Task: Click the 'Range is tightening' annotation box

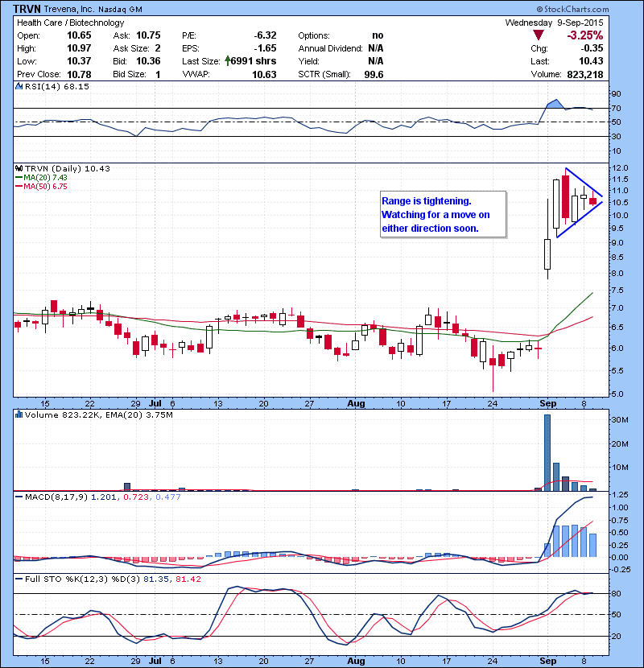Action: 443,214
